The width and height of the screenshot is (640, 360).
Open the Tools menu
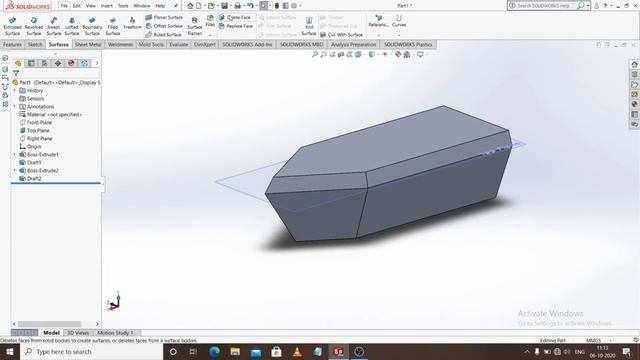point(123,6)
